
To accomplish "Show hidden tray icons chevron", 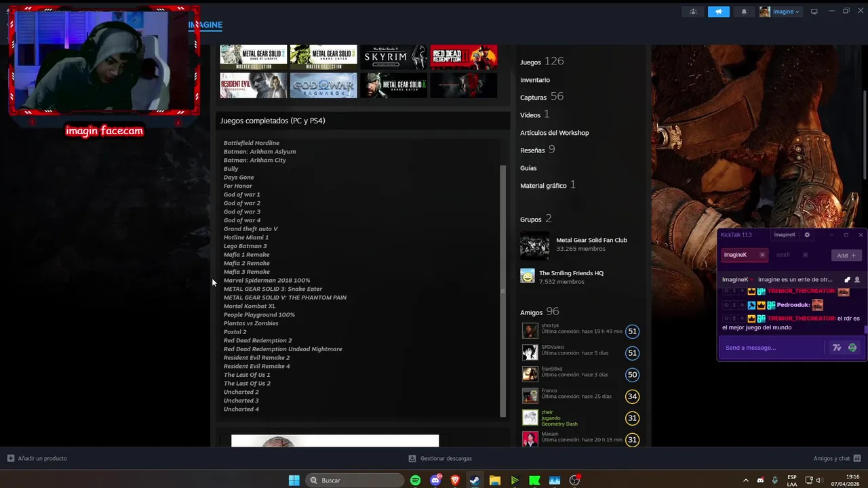I will pyautogui.click(x=746, y=480).
